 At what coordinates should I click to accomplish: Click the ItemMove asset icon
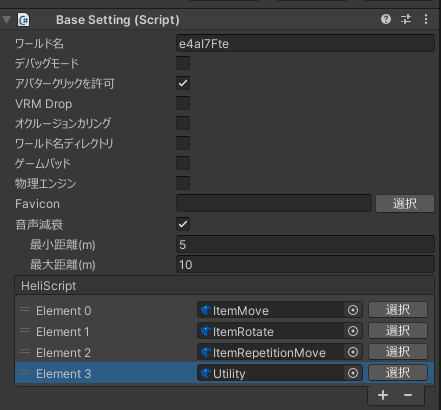pyautogui.click(x=206, y=310)
